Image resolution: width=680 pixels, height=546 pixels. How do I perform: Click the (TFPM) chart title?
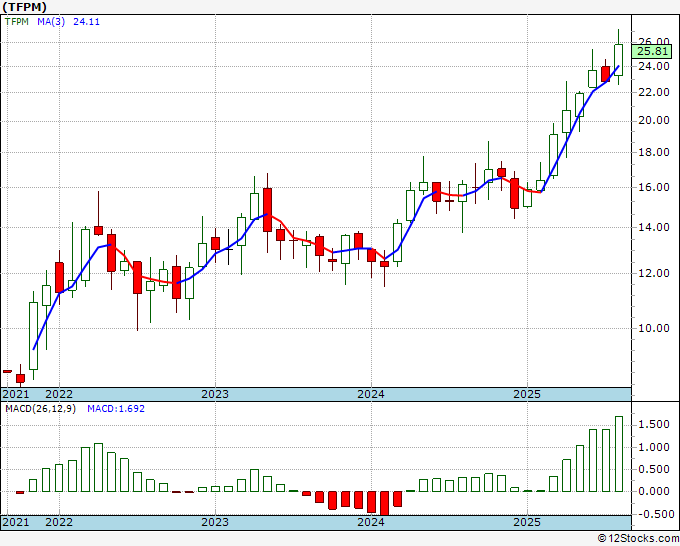[x=24, y=7]
